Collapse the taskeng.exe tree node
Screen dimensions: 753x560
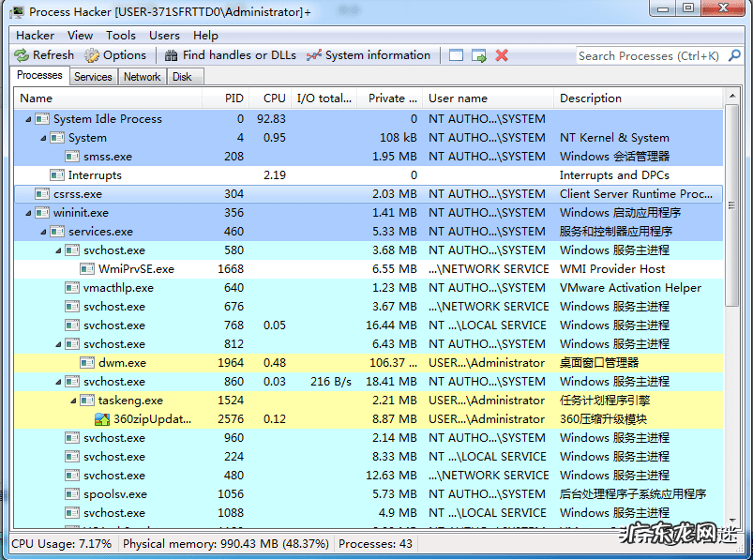73,401
